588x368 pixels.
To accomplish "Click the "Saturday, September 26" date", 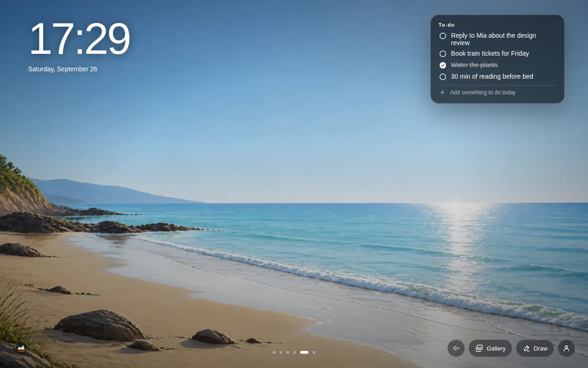I will pos(62,69).
